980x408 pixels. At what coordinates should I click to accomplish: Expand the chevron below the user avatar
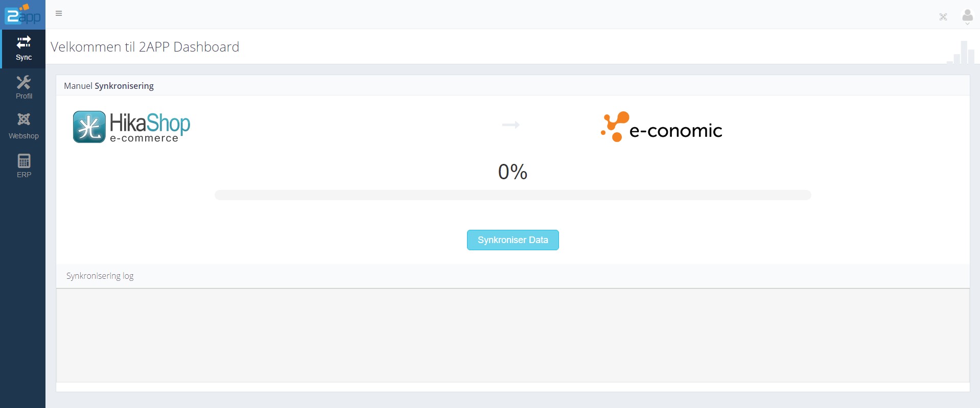click(967, 23)
